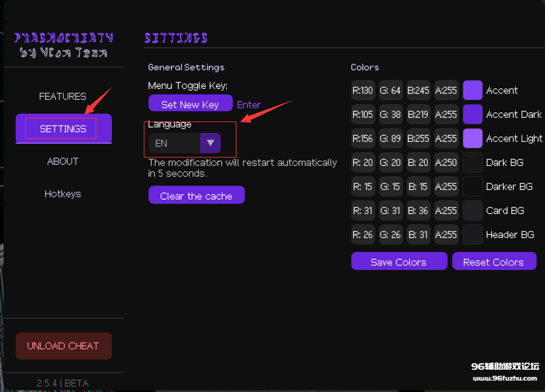545x392 pixels.
Task: Open the FEATURES menu section
Action: (63, 96)
